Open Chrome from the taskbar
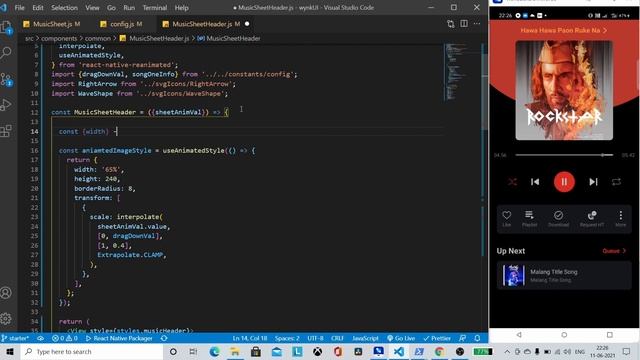Screen dimensions: 640x360 point(440,351)
